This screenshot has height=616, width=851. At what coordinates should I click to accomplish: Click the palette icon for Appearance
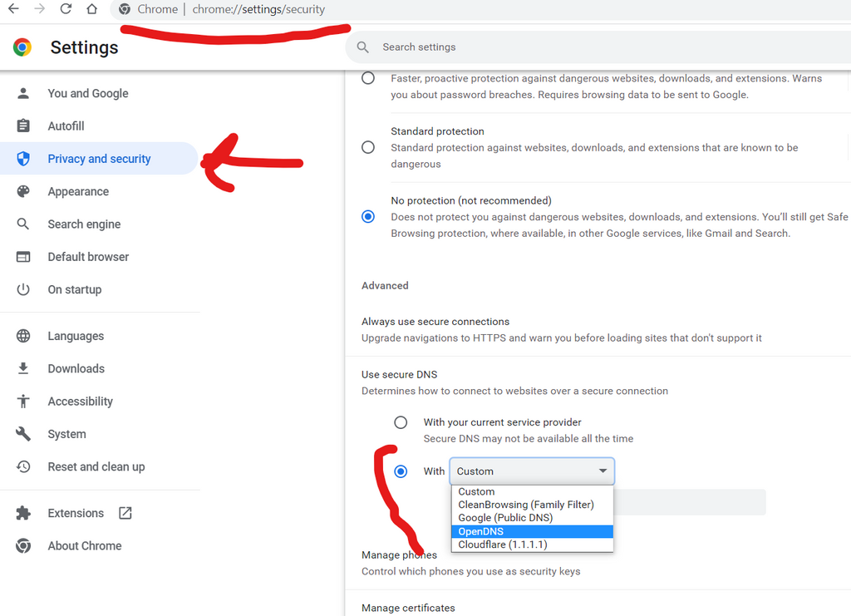click(22, 191)
